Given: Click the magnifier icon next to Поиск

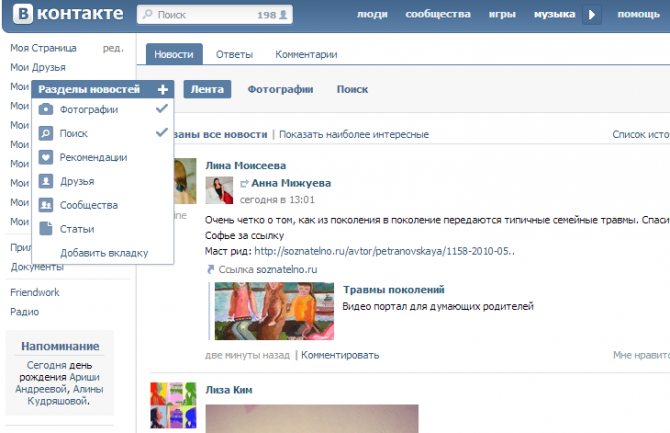Looking at the screenshot, I should [46, 133].
